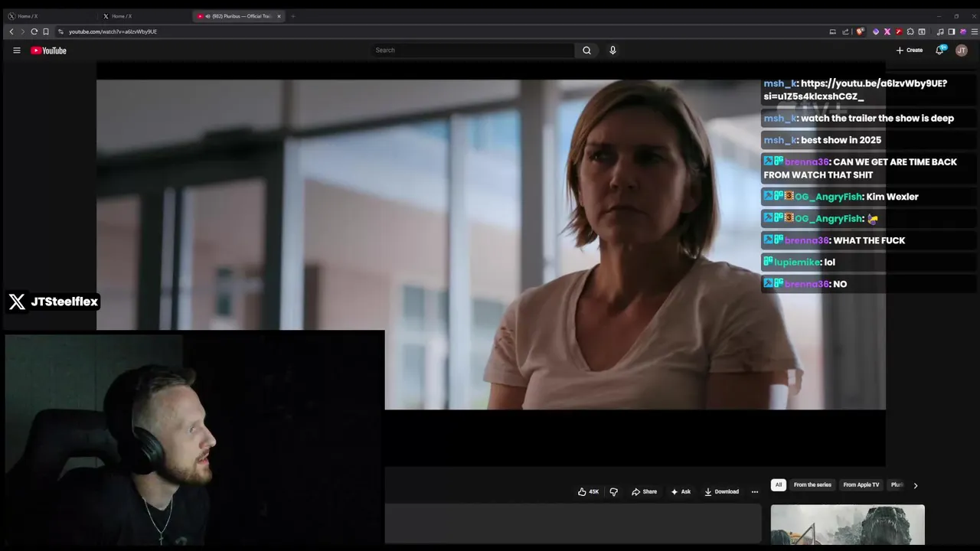This screenshot has width=980, height=551.
Task: Click the Share button below video
Action: pos(644,491)
